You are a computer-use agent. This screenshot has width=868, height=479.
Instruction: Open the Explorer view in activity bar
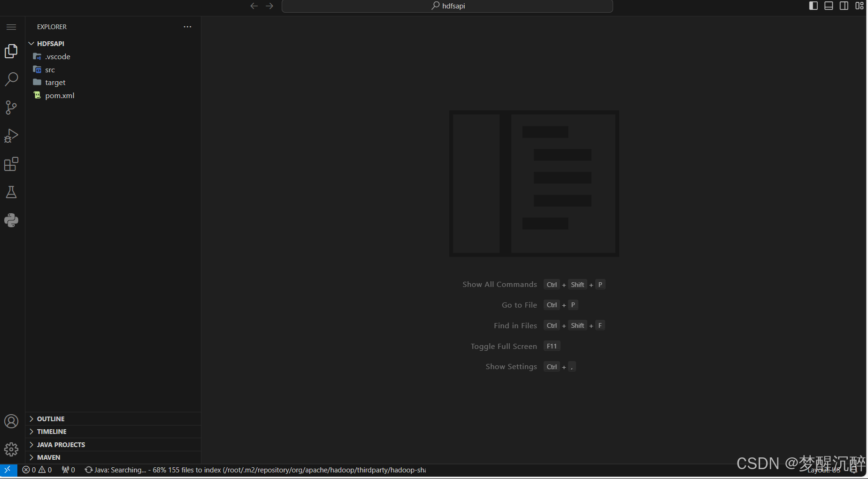click(x=11, y=51)
